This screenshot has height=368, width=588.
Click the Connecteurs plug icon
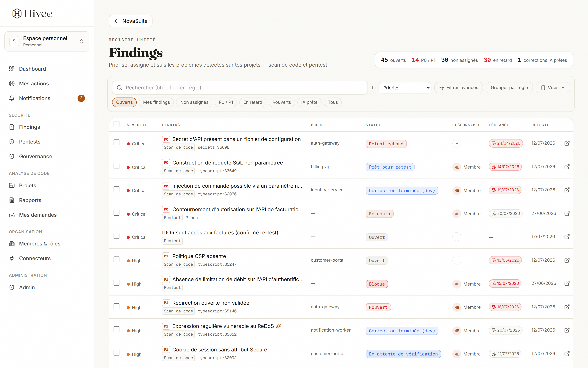coord(12,258)
